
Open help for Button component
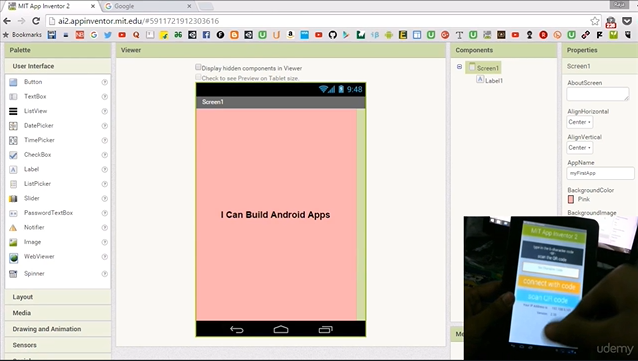[x=105, y=82]
